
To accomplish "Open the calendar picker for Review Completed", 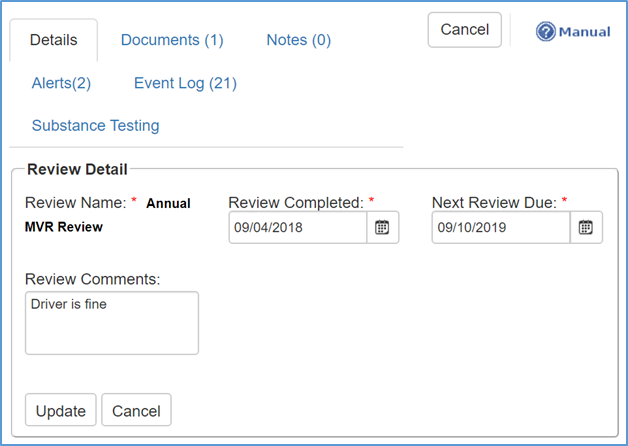I will point(382,228).
